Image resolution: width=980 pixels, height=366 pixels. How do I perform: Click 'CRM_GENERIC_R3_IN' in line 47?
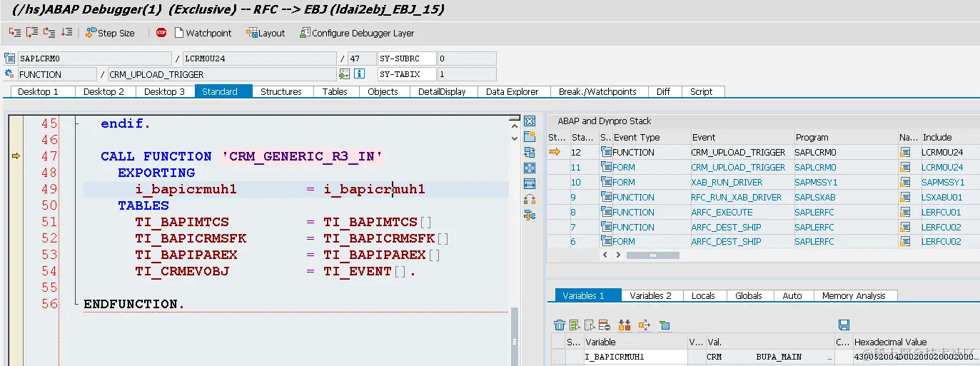tap(302, 156)
